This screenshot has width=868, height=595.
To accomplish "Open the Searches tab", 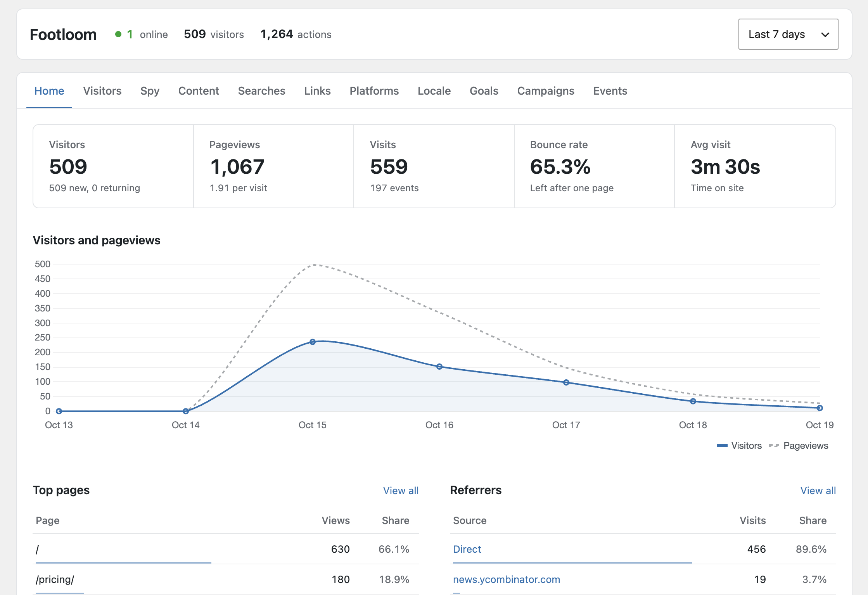I will tap(262, 91).
